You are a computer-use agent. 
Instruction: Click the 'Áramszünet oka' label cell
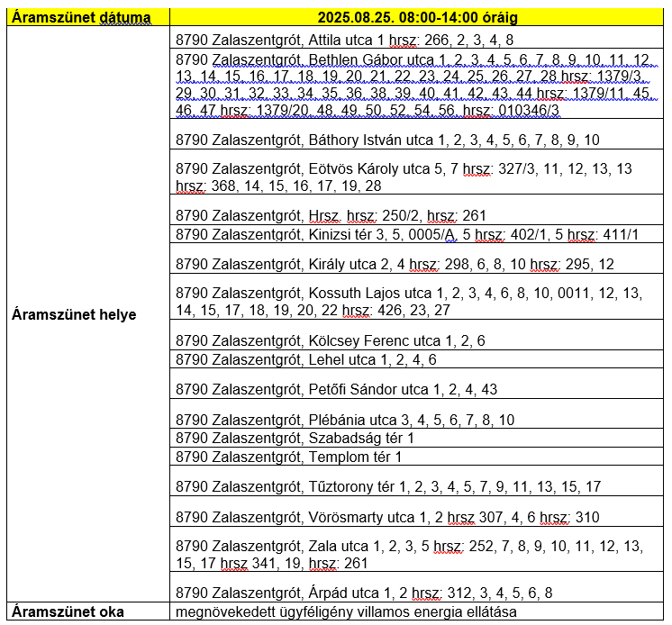click(88, 611)
